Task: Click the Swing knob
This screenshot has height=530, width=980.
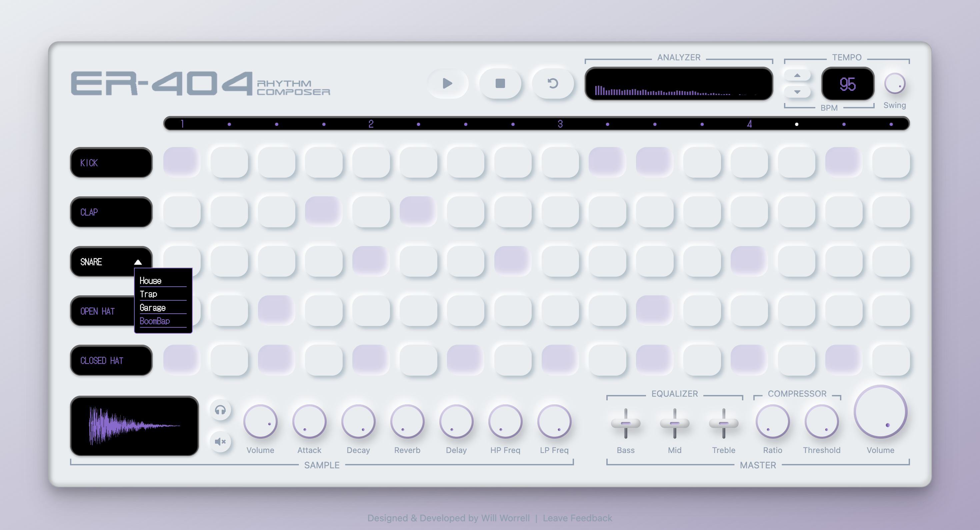Action: coord(894,84)
